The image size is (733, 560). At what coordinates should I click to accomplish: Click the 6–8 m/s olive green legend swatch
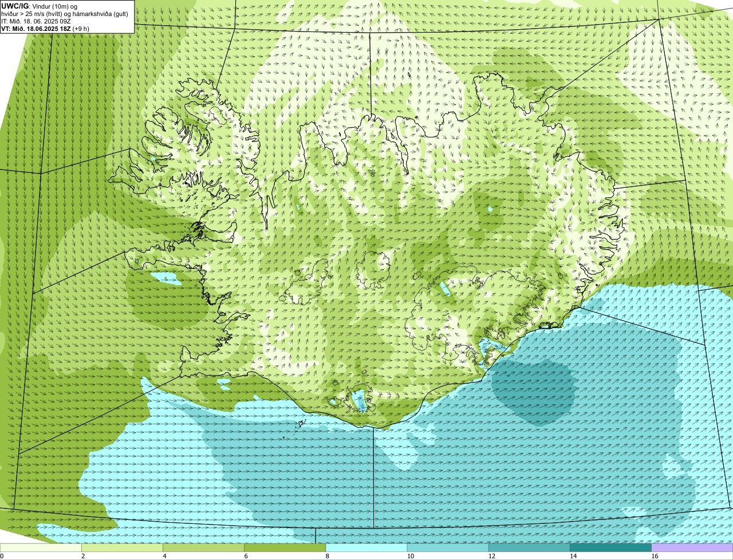click(285, 547)
